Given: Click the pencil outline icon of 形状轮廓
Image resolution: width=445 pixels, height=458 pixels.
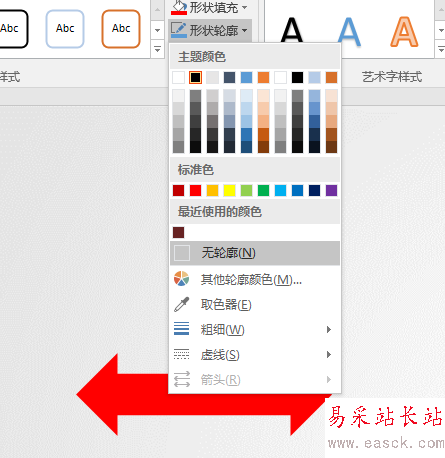Looking at the screenshot, I should [x=179, y=30].
